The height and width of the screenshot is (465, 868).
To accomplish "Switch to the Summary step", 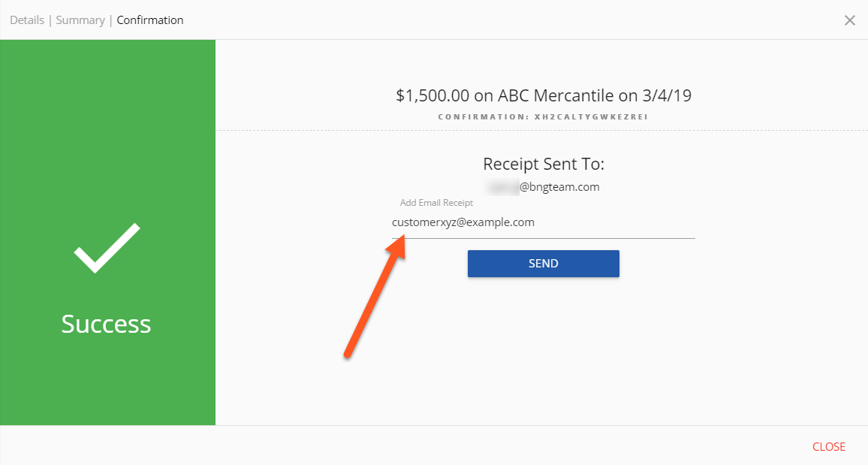I will (80, 20).
